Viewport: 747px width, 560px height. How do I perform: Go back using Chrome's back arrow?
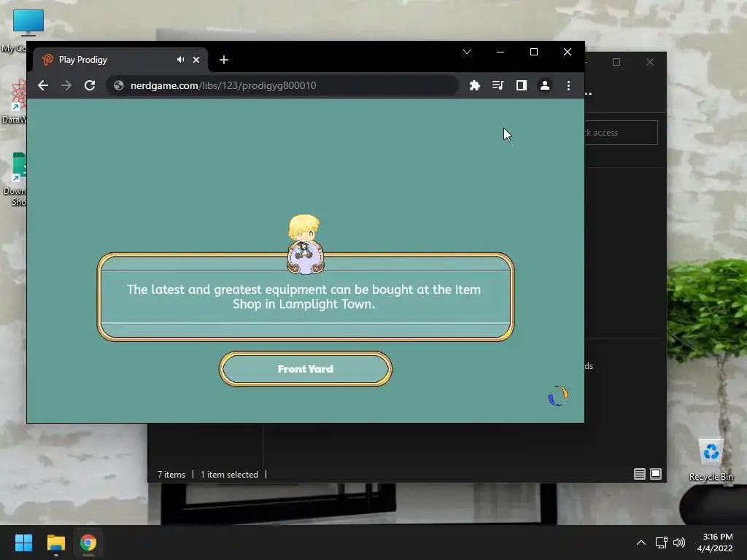[43, 85]
